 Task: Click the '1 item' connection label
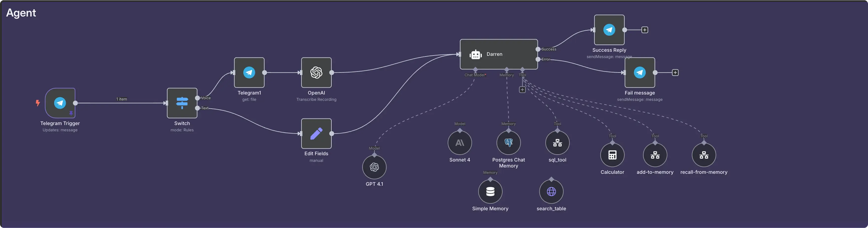(x=122, y=99)
